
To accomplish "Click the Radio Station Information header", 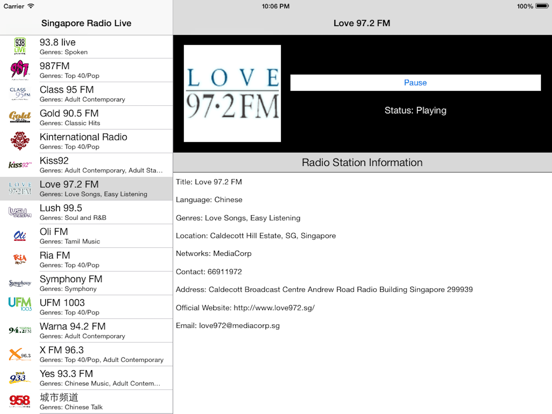I will (x=362, y=162).
